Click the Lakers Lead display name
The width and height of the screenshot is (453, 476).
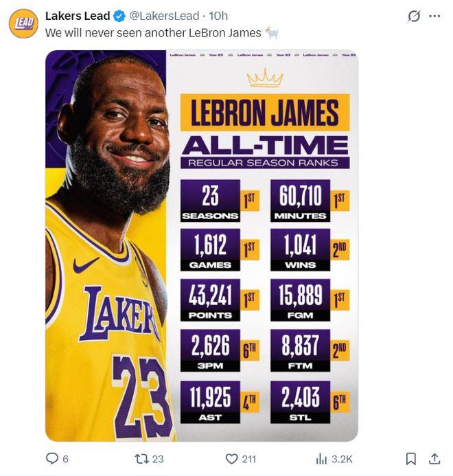point(78,16)
